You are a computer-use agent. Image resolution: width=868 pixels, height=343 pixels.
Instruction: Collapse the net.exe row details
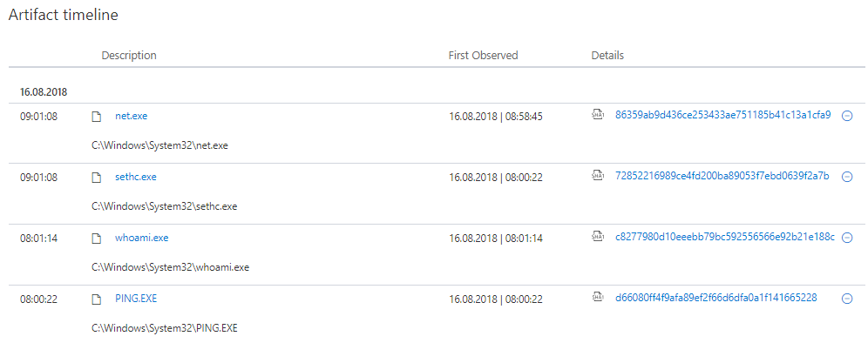(846, 116)
